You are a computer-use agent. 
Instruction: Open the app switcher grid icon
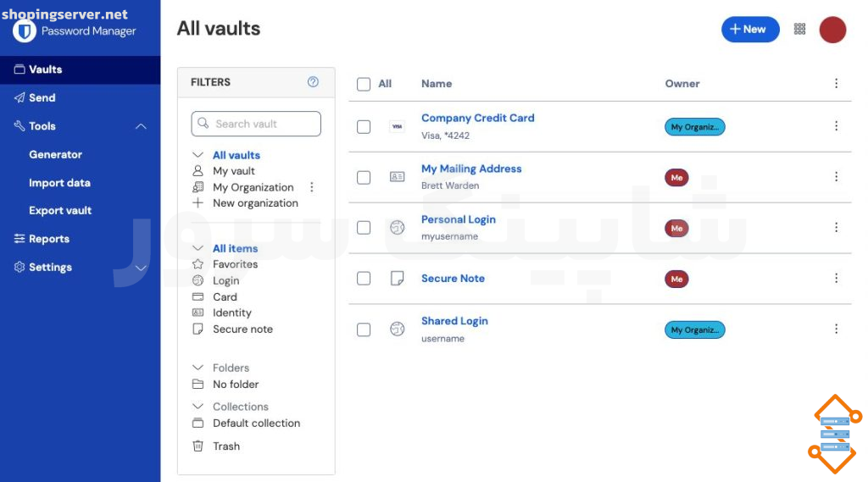799,29
